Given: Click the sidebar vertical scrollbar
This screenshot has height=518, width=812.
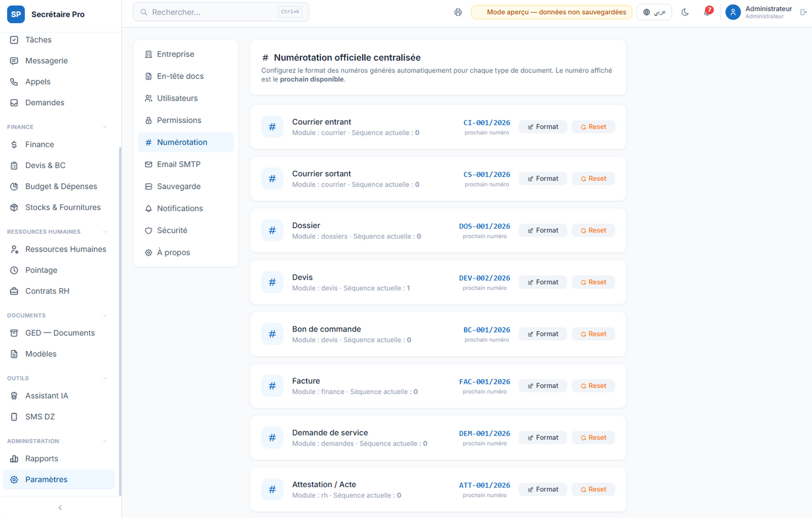Looking at the screenshot, I should (120, 321).
